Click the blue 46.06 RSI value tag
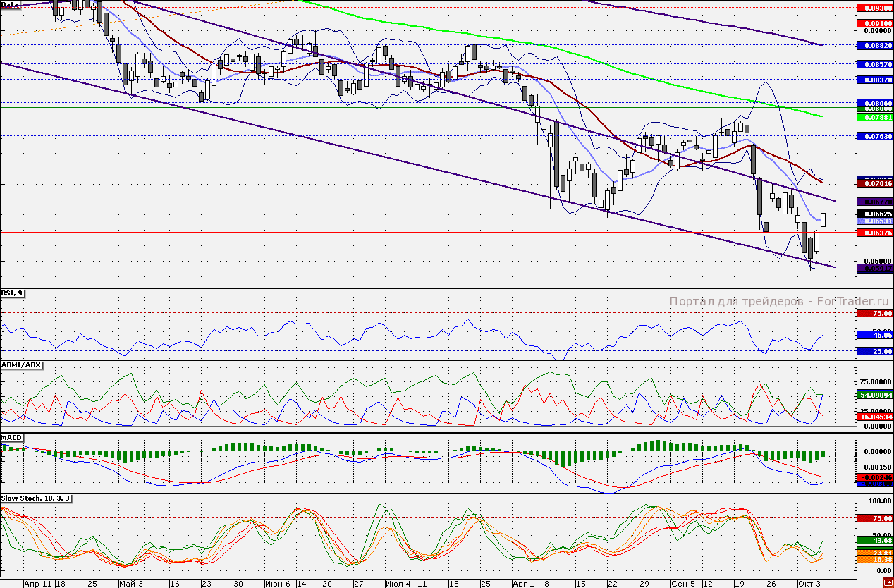 (874, 336)
